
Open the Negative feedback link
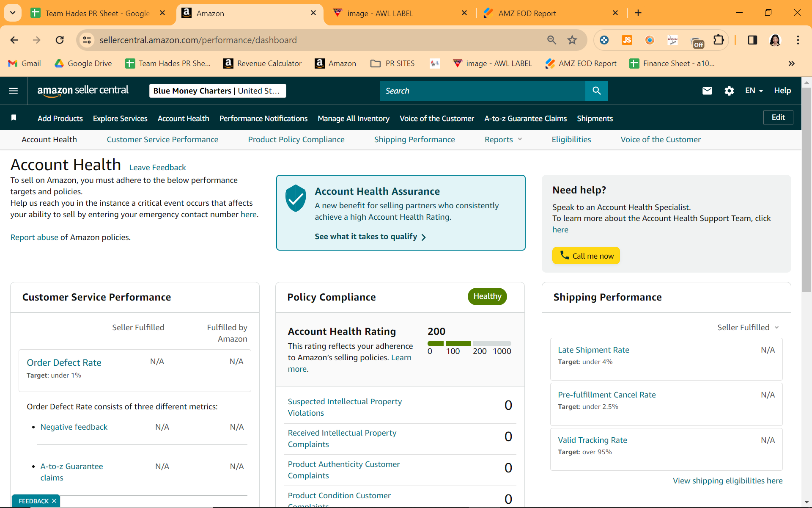click(x=74, y=427)
